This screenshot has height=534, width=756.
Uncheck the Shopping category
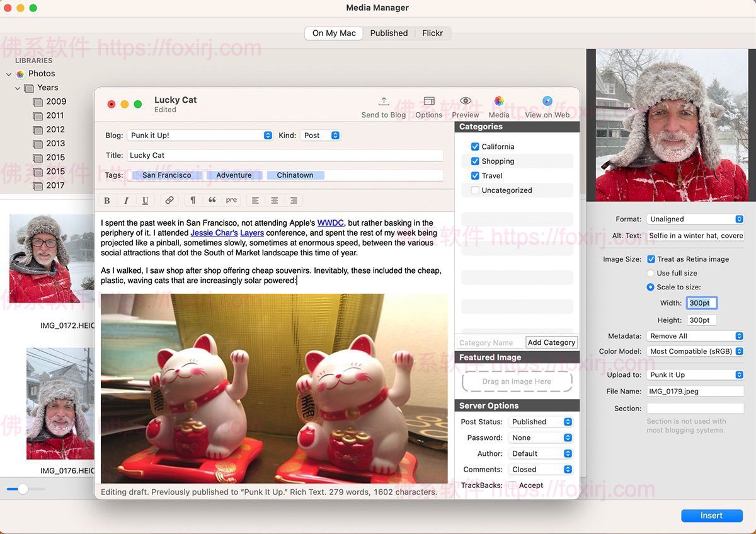coord(474,161)
